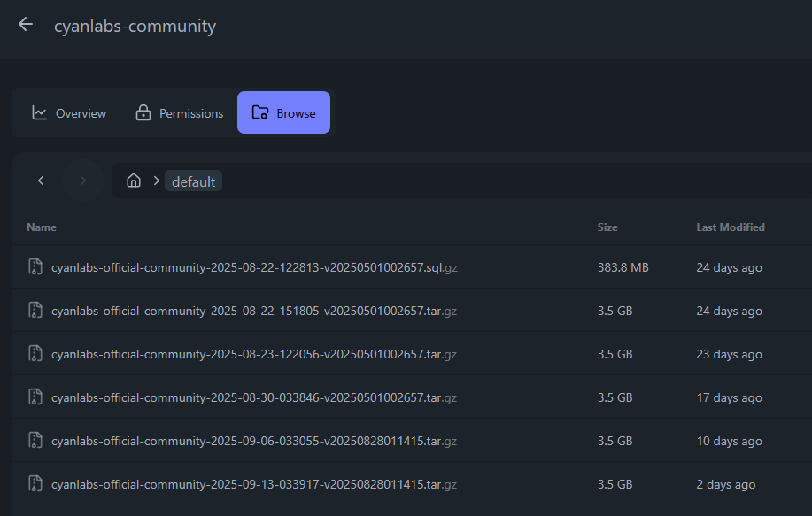The width and height of the screenshot is (812, 516).
Task: Go back using the arrow beside cyanlabs-community
Action: pos(26,24)
